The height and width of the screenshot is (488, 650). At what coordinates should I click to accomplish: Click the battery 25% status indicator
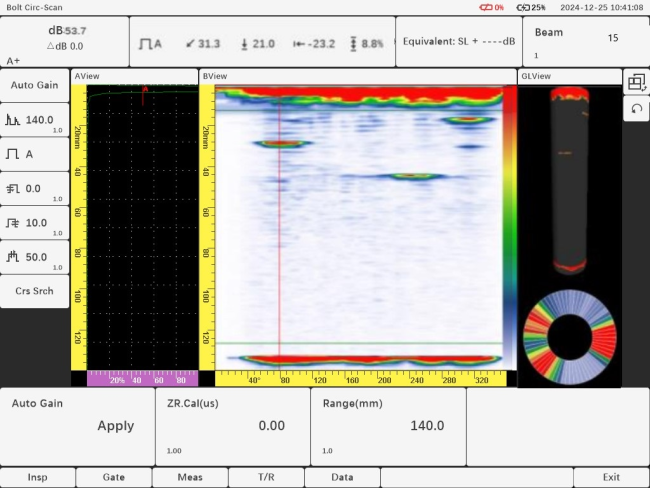pos(531,7)
